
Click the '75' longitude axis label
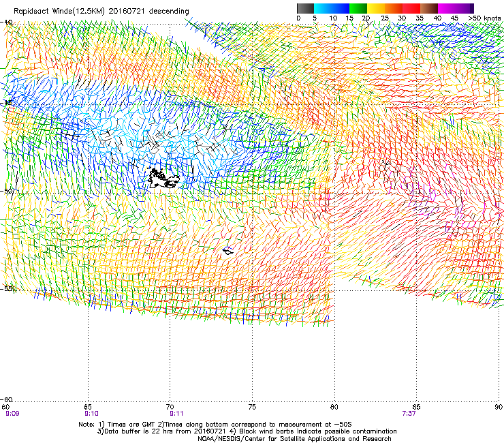[x=252, y=407]
